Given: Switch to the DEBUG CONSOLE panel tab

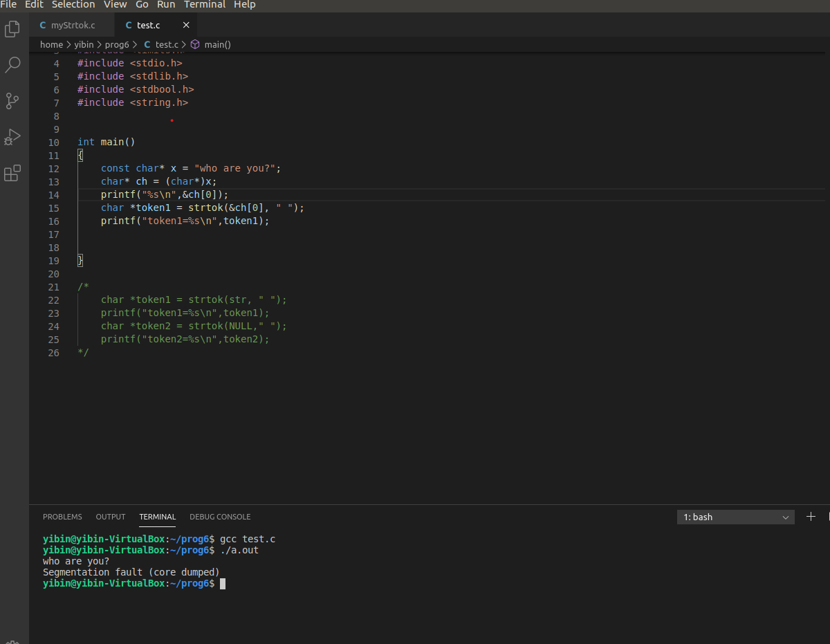Looking at the screenshot, I should point(220,517).
